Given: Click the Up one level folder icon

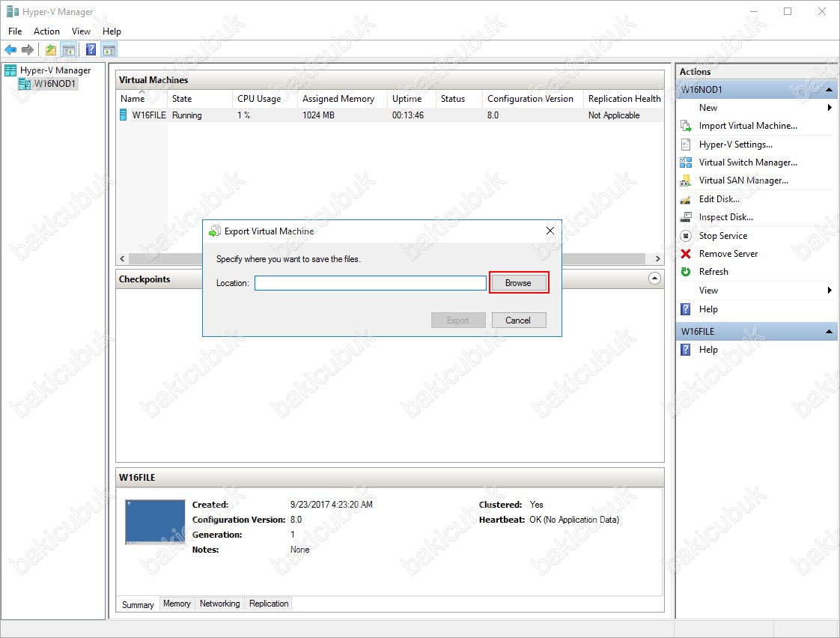Looking at the screenshot, I should click(x=51, y=50).
